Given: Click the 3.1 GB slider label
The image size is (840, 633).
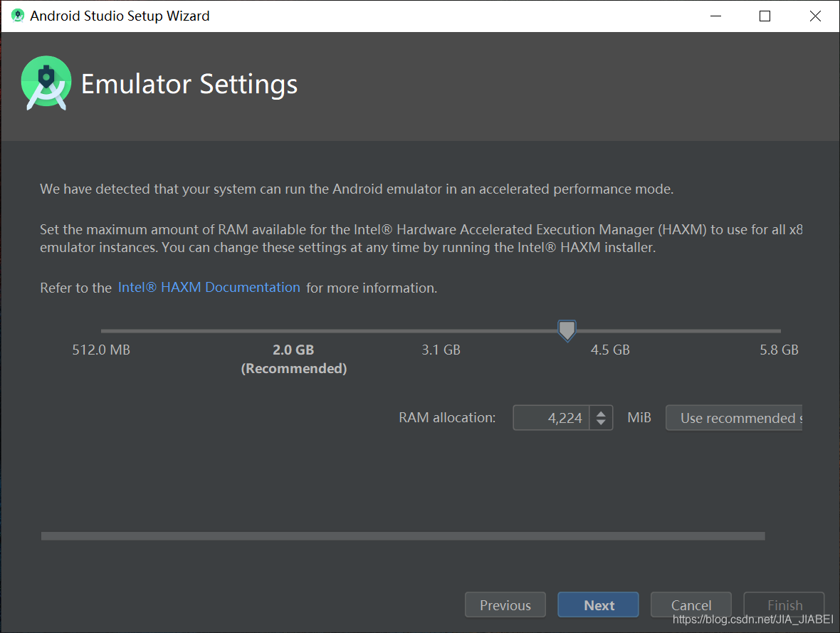Looking at the screenshot, I should tap(441, 350).
